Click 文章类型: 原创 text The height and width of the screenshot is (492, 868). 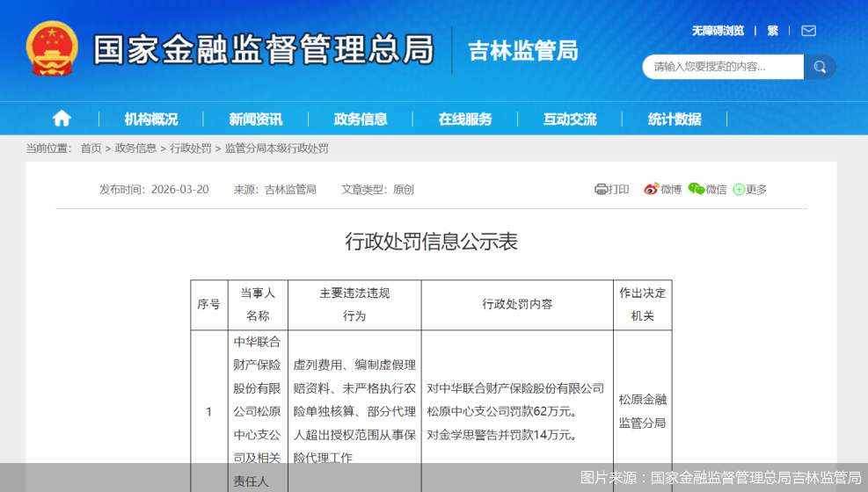click(377, 190)
